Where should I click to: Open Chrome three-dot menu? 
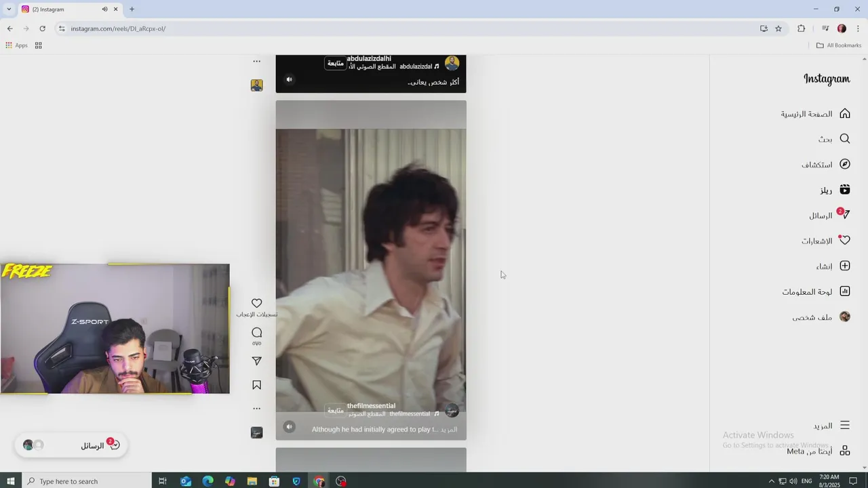click(858, 28)
